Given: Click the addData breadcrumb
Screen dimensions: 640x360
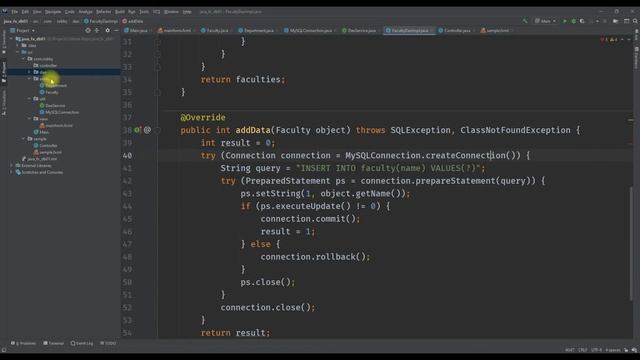Looking at the screenshot, I should (133, 21).
